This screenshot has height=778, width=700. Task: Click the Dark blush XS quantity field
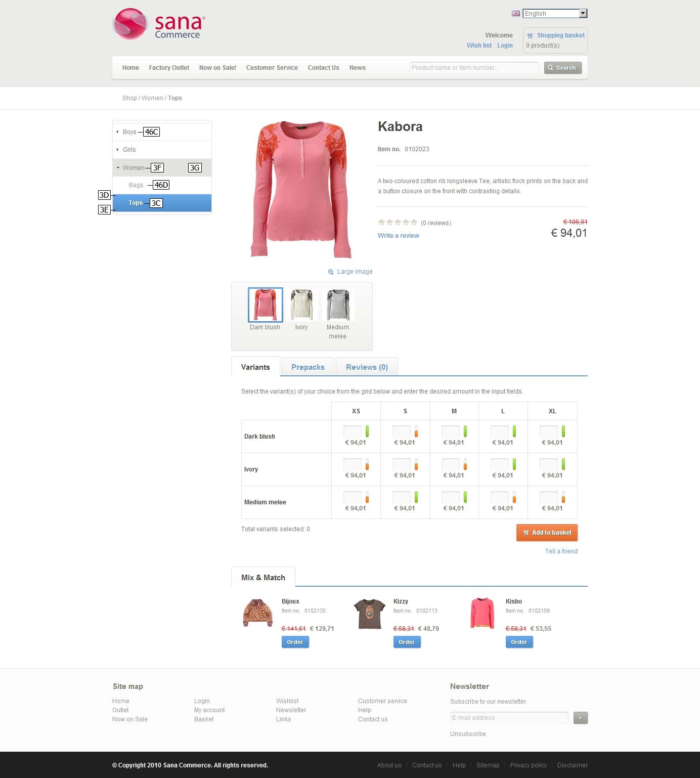[x=353, y=431]
